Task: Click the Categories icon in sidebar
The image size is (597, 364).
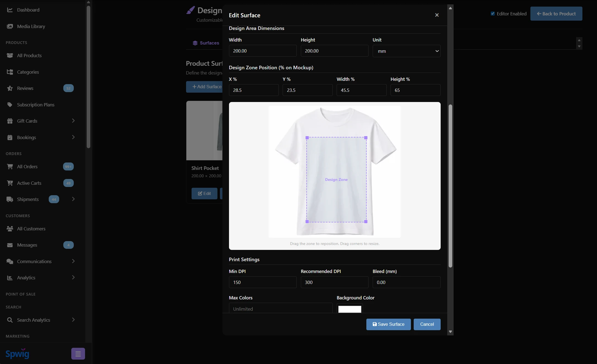Action: pyautogui.click(x=10, y=72)
